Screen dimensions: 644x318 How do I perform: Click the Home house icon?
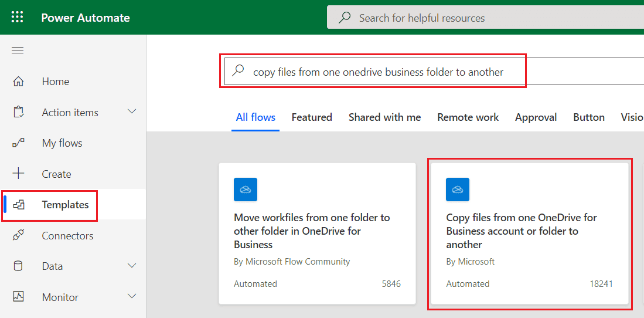click(x=19, y=82)
